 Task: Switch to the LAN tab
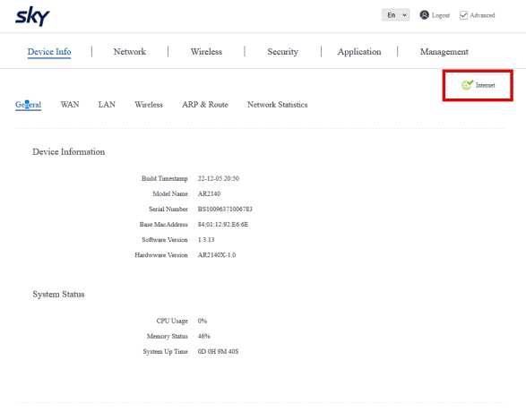point(107,105)
